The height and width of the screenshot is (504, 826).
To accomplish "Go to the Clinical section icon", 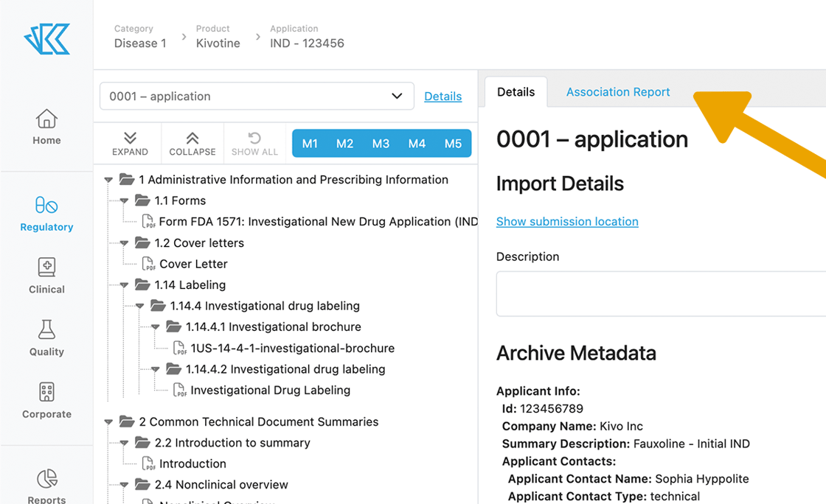I will (46, 268).
